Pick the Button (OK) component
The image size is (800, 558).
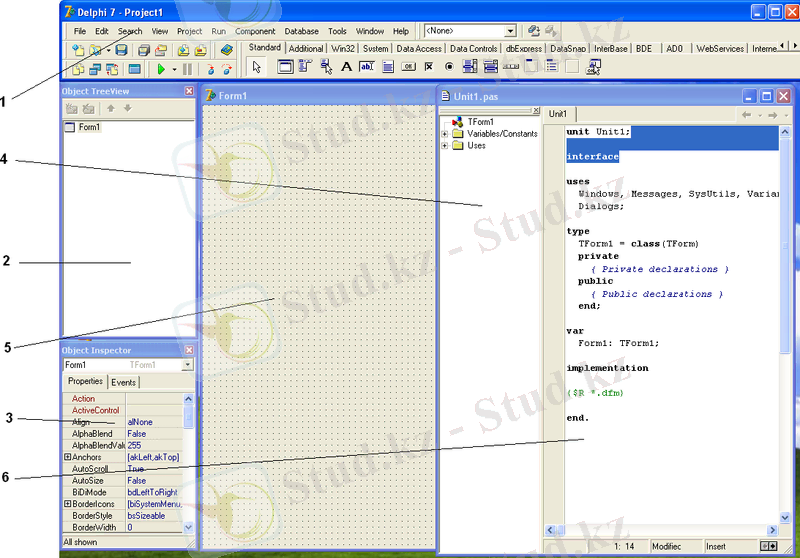(408, 67)
